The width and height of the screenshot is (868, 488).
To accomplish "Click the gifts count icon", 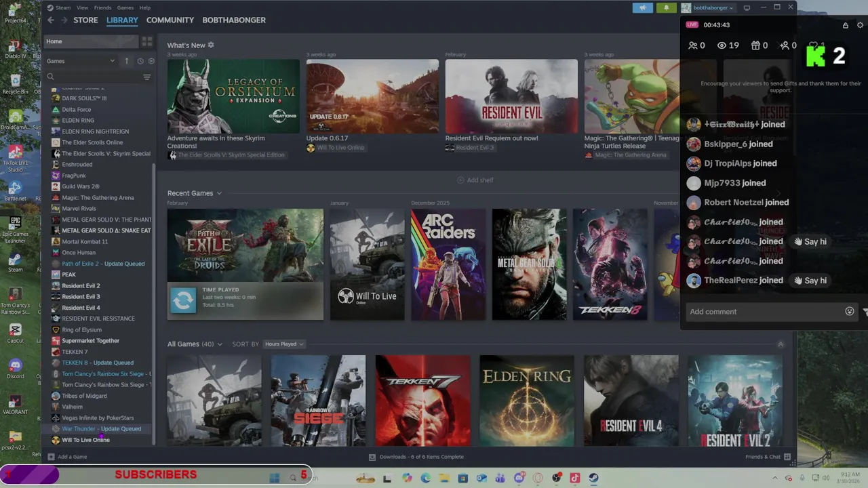I will [x=755, y=45].
